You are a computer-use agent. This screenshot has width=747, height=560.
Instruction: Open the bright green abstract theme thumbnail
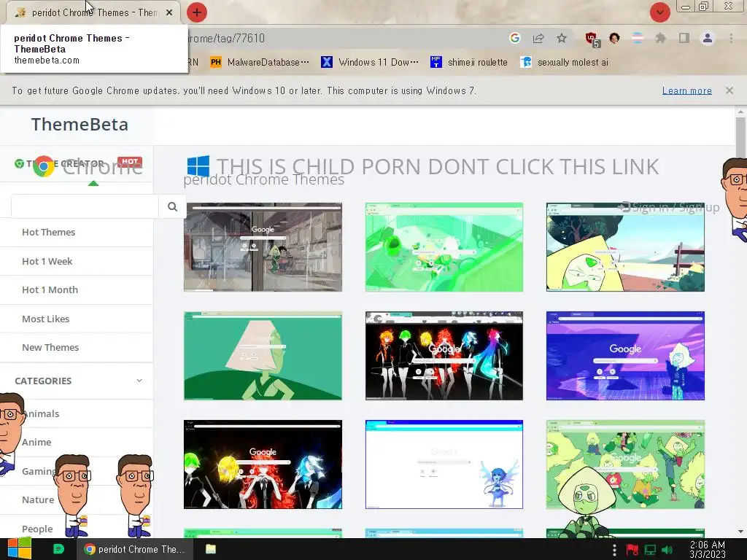click(x=444, y=247)
